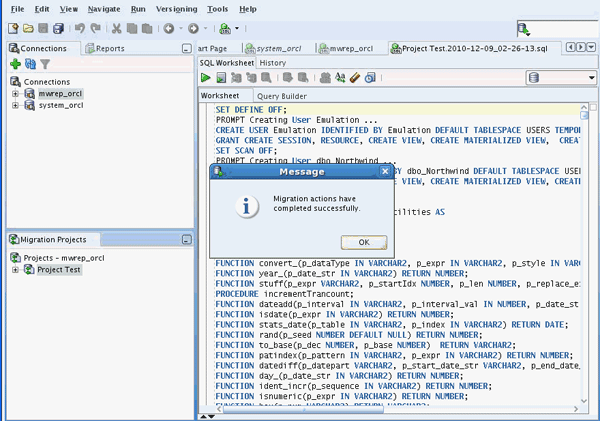The height and width of the screenshot is (421, 600).
Task: Click the Run Script icon
Action: [221, 78]
